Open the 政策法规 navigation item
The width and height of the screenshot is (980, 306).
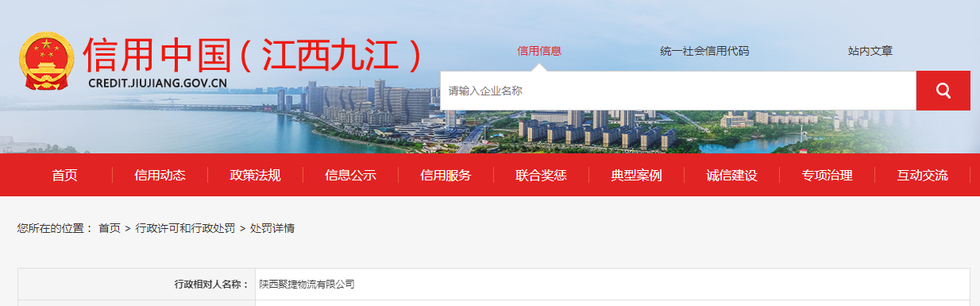point(255,176)
